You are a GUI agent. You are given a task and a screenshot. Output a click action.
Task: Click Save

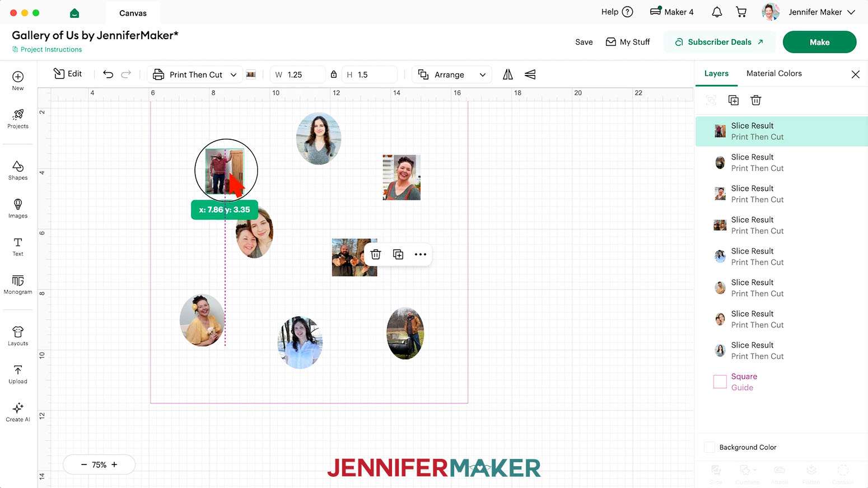tap(584, 42)
